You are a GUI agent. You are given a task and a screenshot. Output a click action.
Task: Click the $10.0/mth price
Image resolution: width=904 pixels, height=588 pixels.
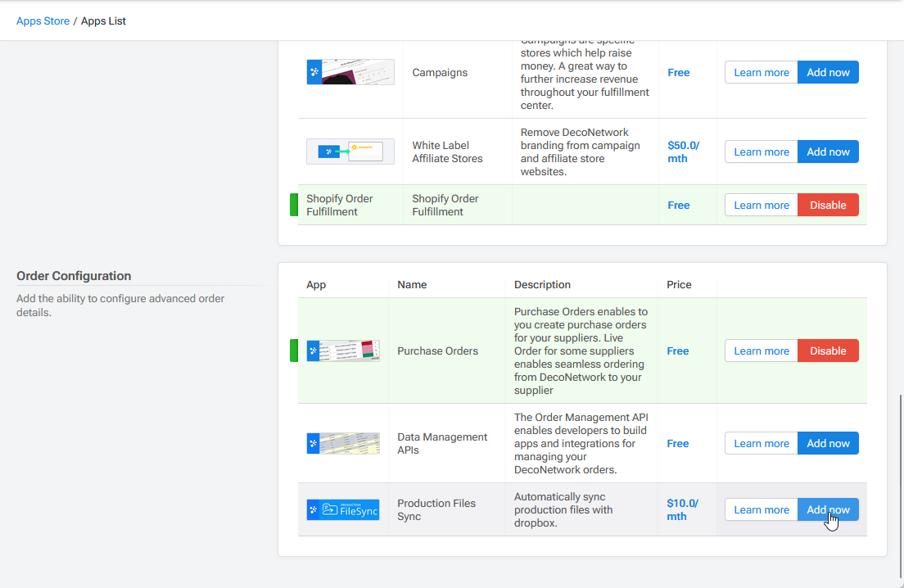pyautogui.click(x=682, y=509)
